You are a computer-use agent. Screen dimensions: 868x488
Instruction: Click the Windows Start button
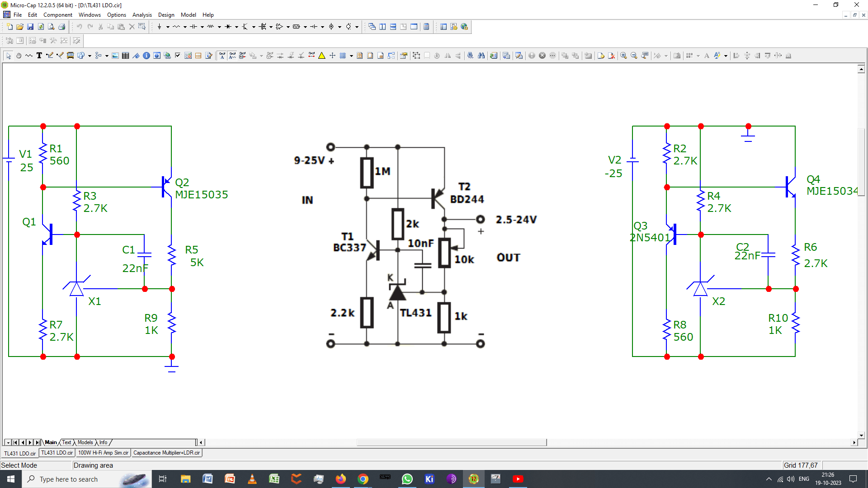click(x=11, y=479)
